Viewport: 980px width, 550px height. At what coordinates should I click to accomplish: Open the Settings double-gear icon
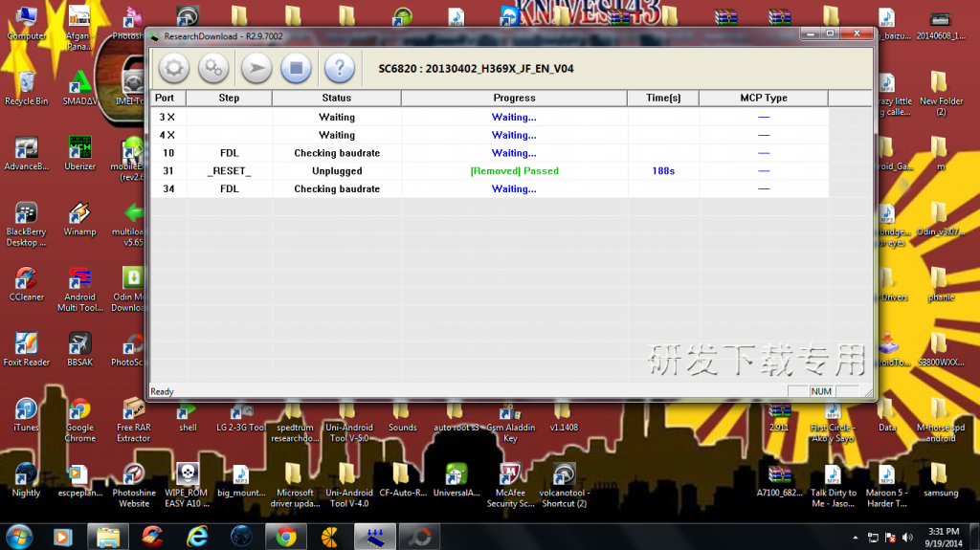point(213,68)
